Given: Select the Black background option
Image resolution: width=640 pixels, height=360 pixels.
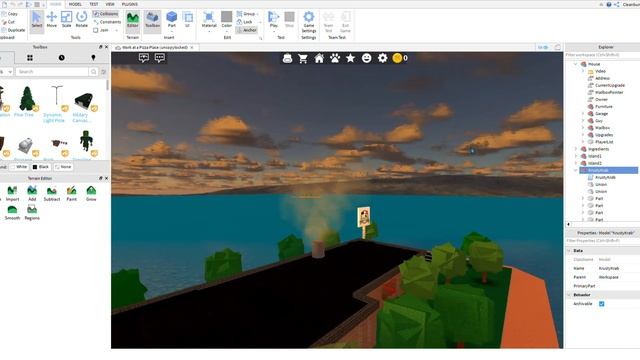Looking at the screenshot, I should point(41,167).
